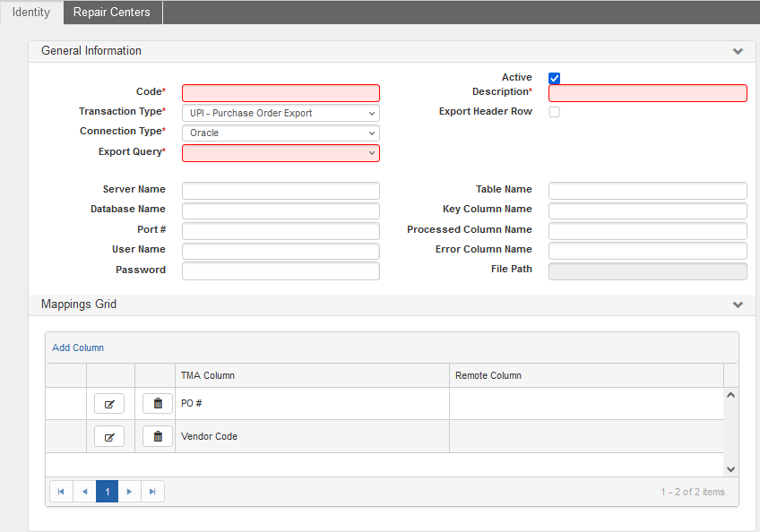Focus the Table Name field
This screenshot has width=760, height=532.
coord(648,191)
